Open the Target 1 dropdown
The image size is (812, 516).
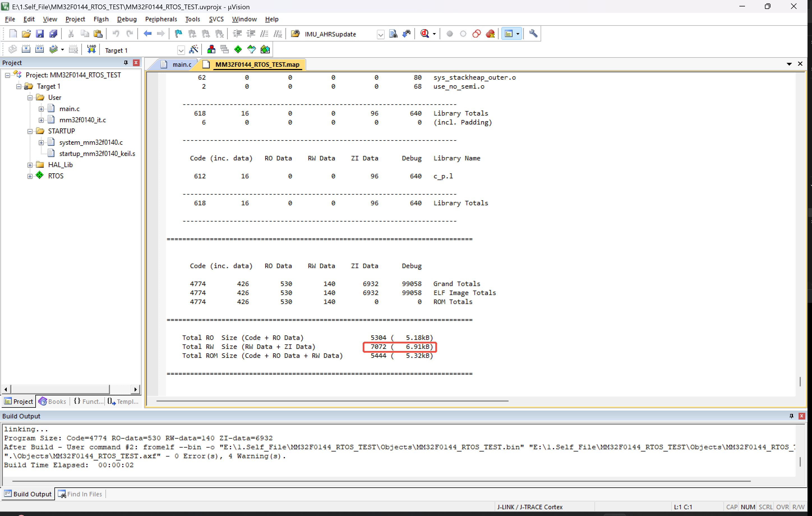pos(181,50)
